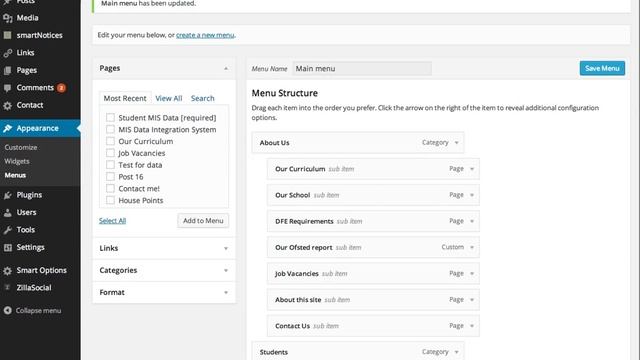The width and height of the screenshot is (640, 360).
Task: Click the Tools wrench icon
Action: [7, 230]
